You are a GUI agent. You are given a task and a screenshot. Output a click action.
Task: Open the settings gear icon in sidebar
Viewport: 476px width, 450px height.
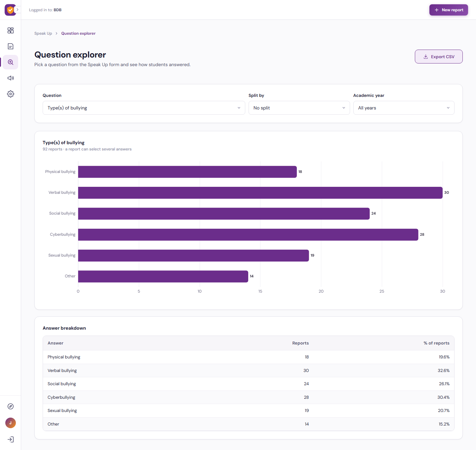tap(11, 94)
